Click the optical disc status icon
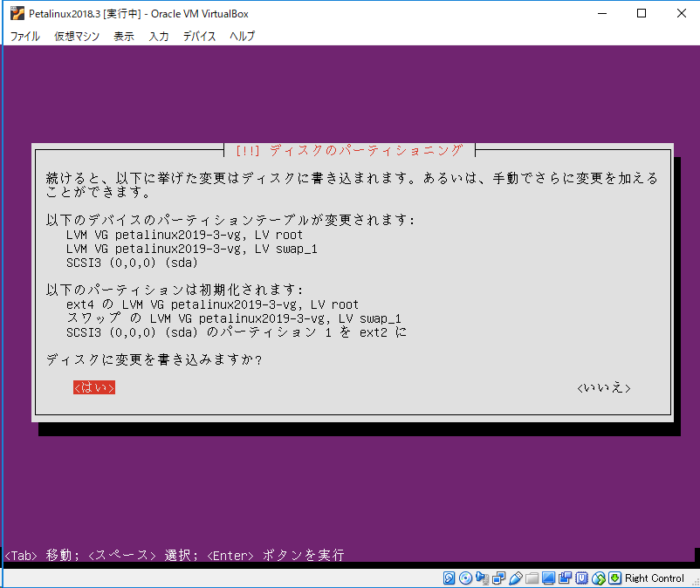Image resolution: width=700 pixels, height=588 pixels. click(465, 578)
